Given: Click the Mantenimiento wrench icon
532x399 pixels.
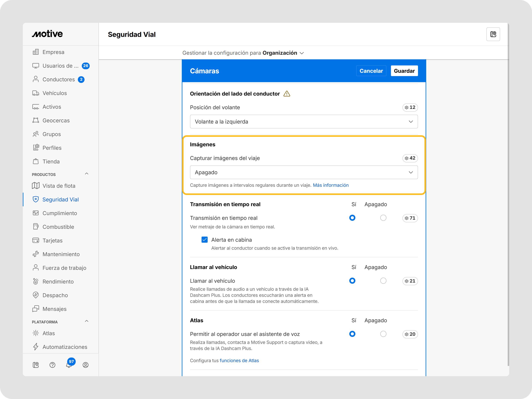Looking at the screenshot, I should [x=36, y=254].
